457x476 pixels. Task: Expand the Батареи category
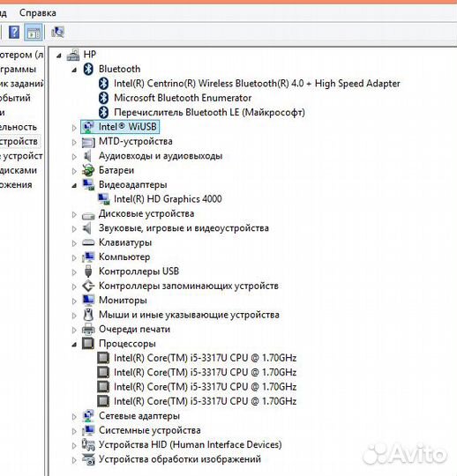pos(74,171)
